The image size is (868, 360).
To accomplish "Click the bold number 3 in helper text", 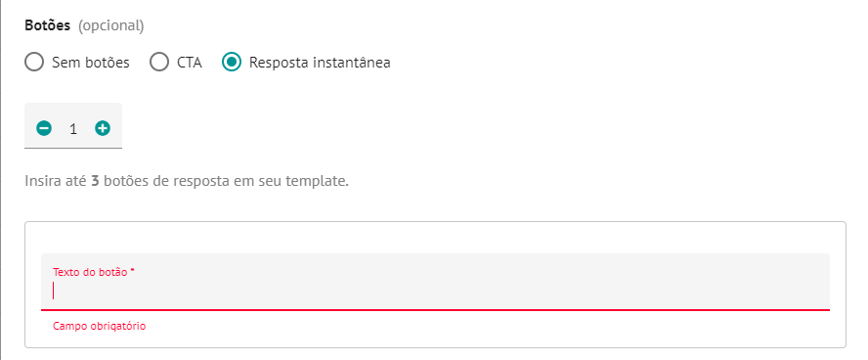I will 95,181.
